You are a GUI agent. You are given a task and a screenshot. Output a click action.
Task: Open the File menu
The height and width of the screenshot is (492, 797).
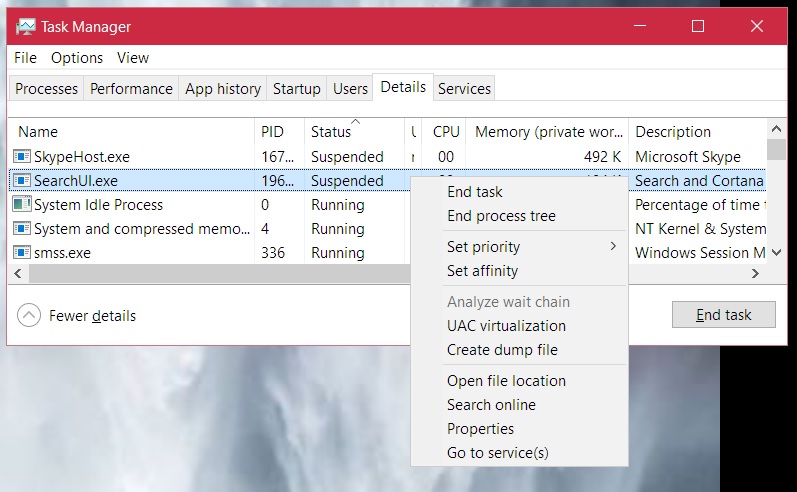click(25, 58)
